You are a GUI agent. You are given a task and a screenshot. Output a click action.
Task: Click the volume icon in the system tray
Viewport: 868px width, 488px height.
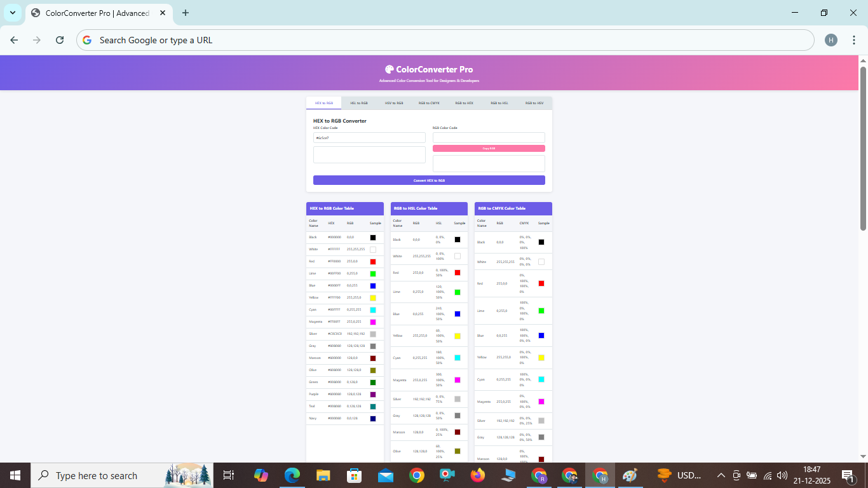point(781,475)
